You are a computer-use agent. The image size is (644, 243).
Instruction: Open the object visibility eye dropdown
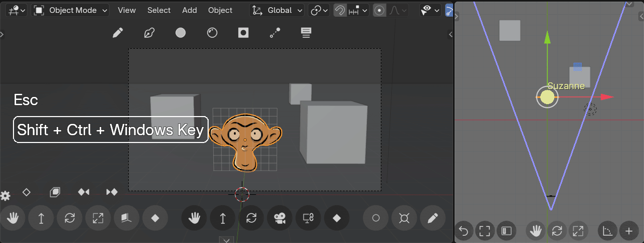(x=430, y=10)
